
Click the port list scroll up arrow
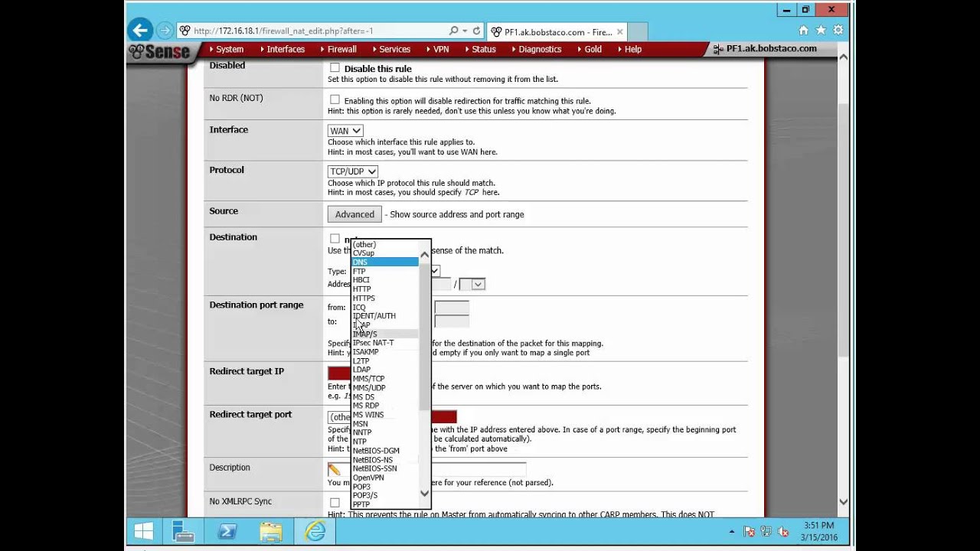[x=425, y=255]
